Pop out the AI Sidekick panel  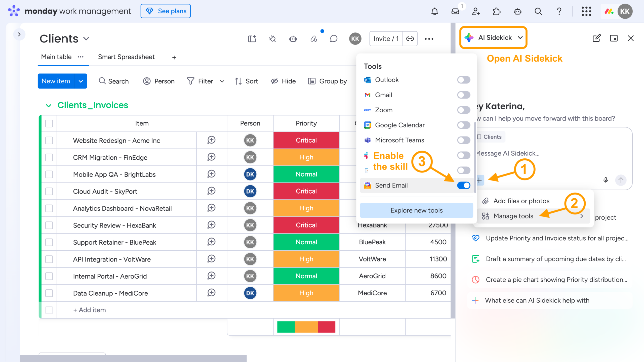coord(614,38)
